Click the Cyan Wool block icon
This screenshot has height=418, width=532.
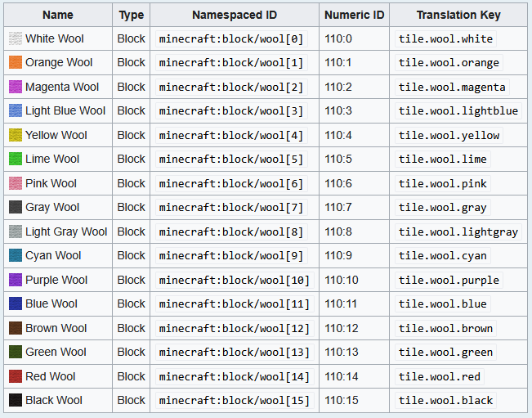tap(16, 255)
